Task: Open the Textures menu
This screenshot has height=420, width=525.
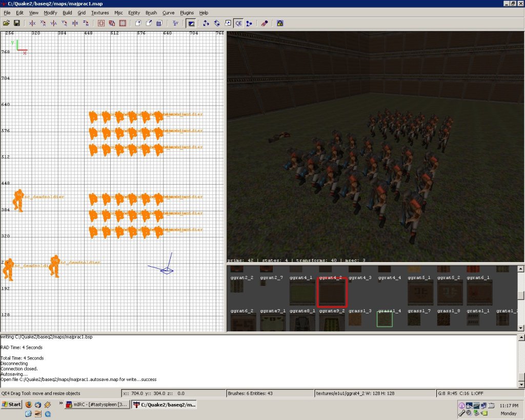Action: (100, 12)
